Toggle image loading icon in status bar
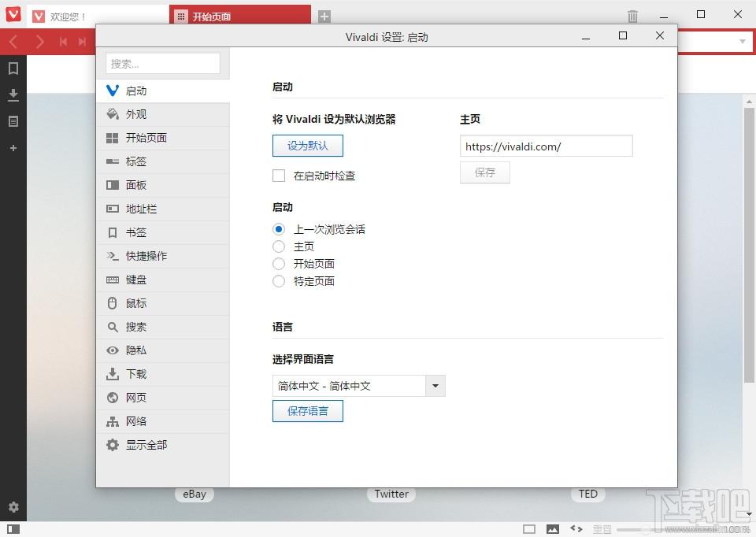 click(x=553, y=529)
